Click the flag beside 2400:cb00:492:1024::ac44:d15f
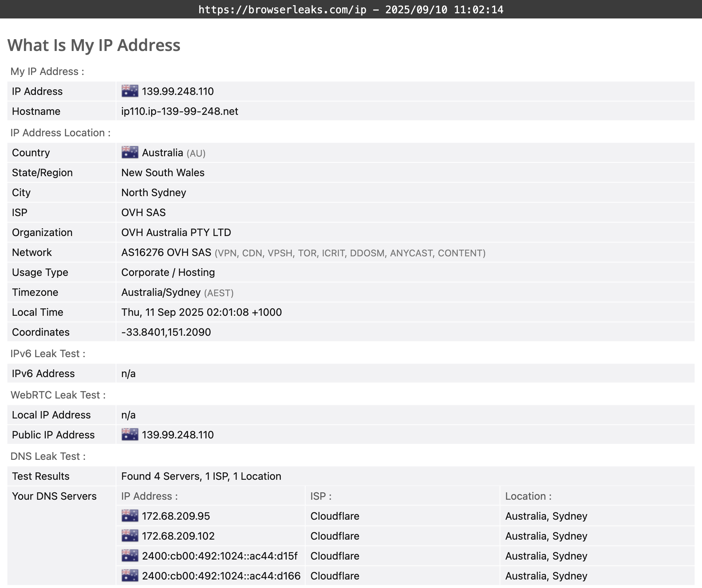This screenshot has height=588, width=702. 130,556
